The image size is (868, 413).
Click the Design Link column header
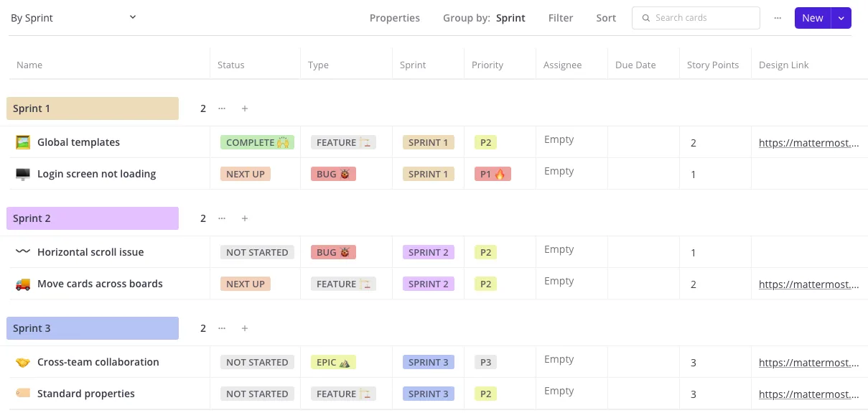tap(783, 65)
